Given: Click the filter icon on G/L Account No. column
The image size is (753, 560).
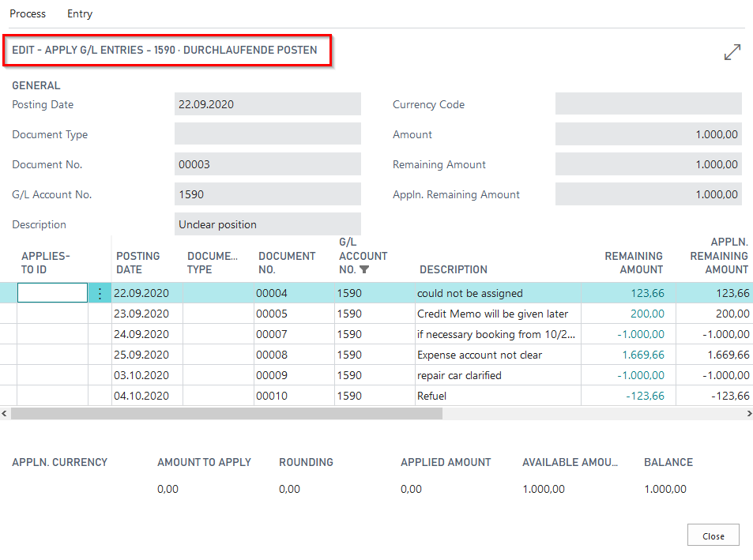Looking at the screenshot, I should (x=364, y=269).
